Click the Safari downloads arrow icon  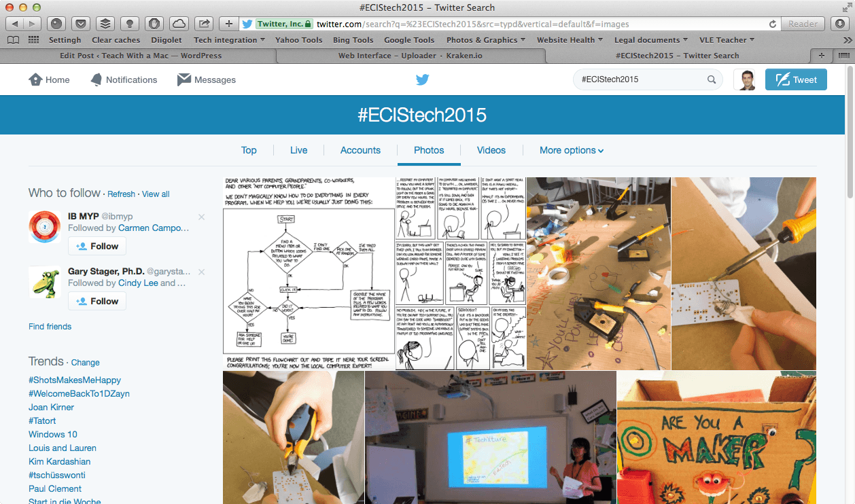click(x=839, y=24)
